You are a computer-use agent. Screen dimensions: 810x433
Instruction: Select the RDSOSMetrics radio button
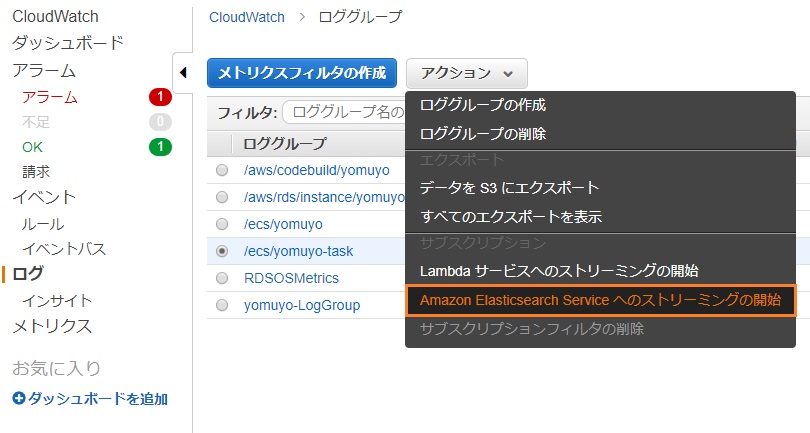tap(222, 278)
